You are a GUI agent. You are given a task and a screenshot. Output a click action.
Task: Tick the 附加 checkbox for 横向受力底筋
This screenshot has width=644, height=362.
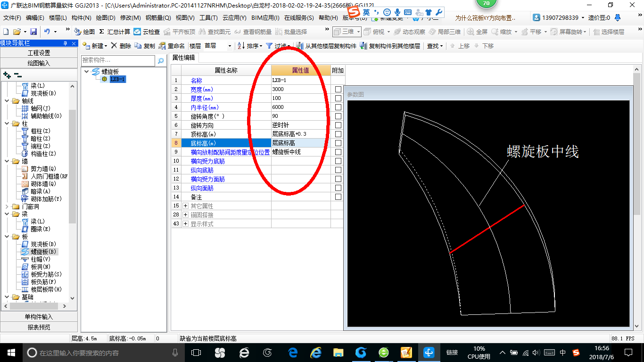pyautogui.click(x=338, y=161)
